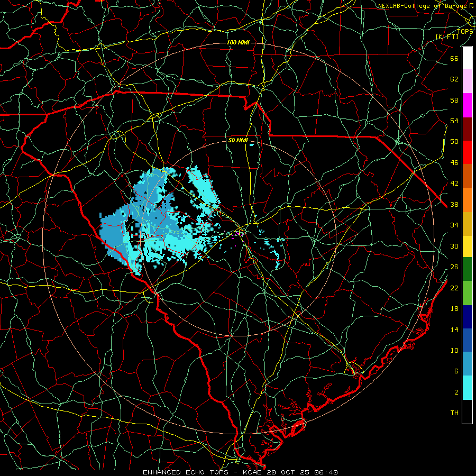476x476 pixels.
Task: Click the 62 legend value
Action: (454, 79)
